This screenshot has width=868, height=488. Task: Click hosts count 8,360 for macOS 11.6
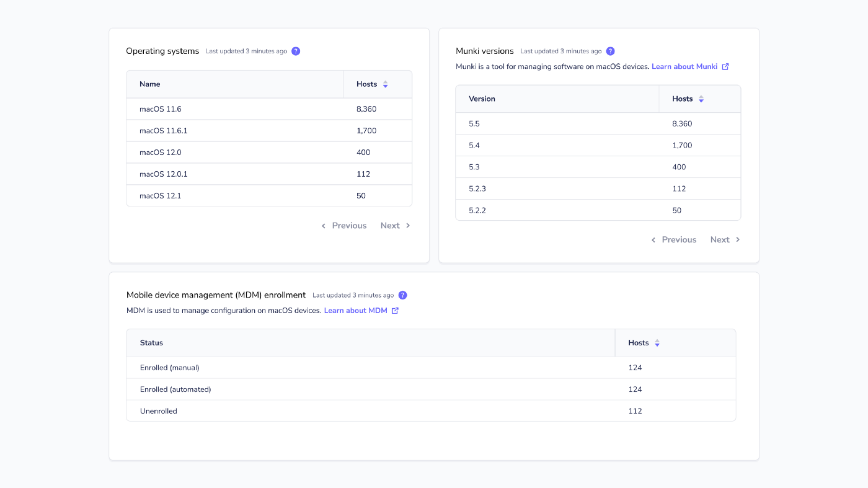[366, 109]
